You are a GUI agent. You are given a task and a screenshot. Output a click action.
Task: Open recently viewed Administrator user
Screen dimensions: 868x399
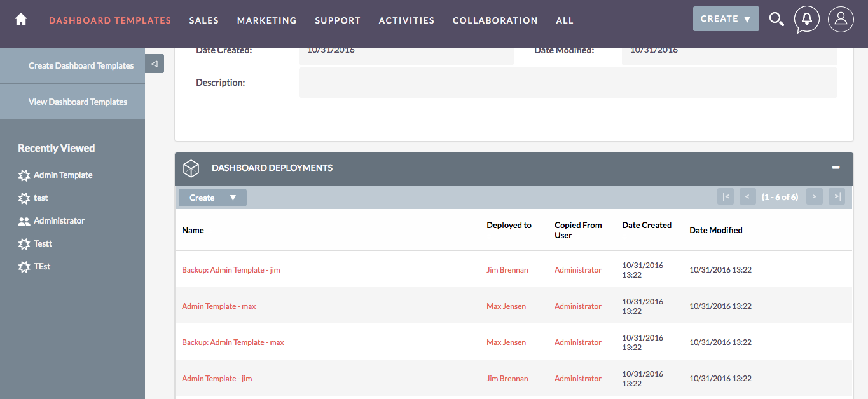click(59, 220)
